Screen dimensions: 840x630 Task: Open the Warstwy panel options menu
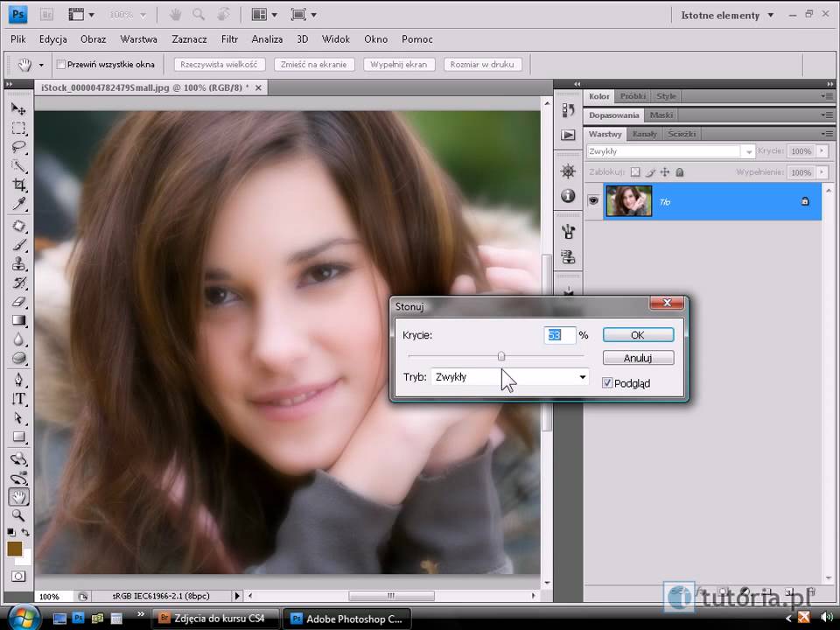tap(827, 134)
